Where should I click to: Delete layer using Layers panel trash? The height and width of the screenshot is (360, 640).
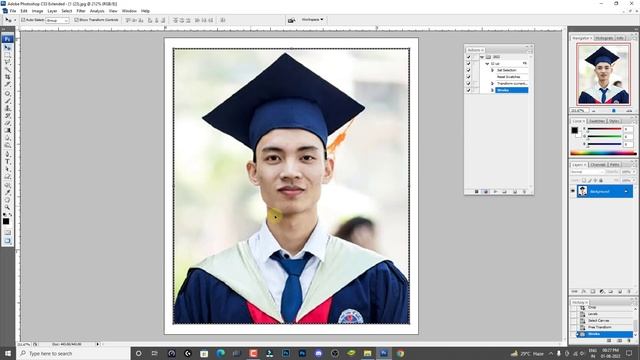[629, 291]
